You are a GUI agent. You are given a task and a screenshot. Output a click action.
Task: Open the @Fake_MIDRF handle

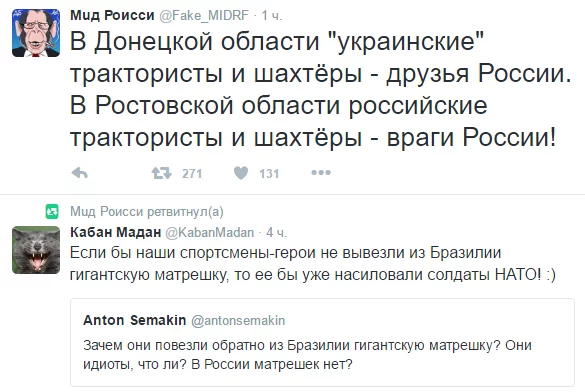[x=204, y=16]
